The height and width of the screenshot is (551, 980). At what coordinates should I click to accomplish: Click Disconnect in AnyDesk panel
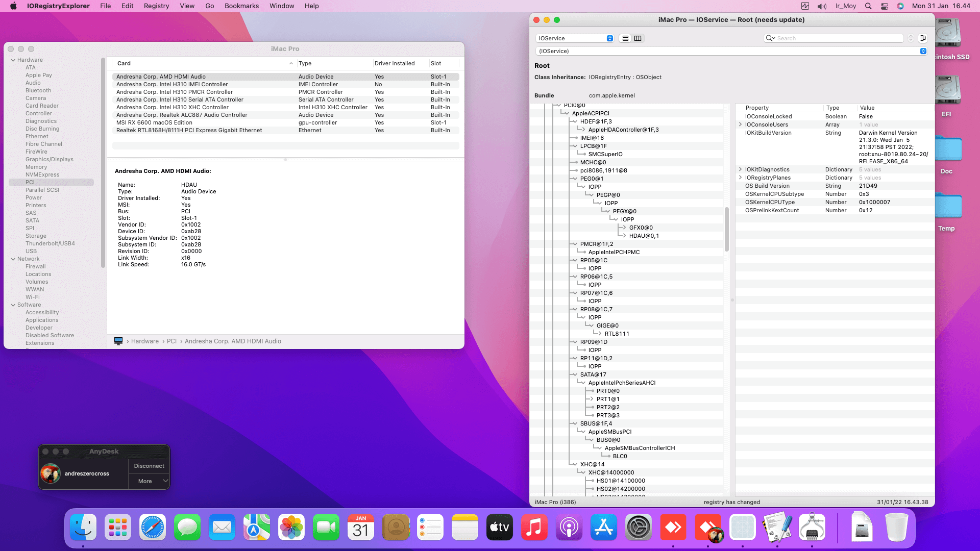tap(149, 466)
